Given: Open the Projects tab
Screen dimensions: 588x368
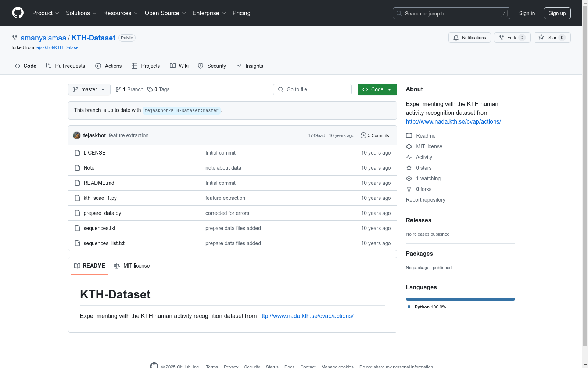Looking at the screenshot, I should 146,66.
